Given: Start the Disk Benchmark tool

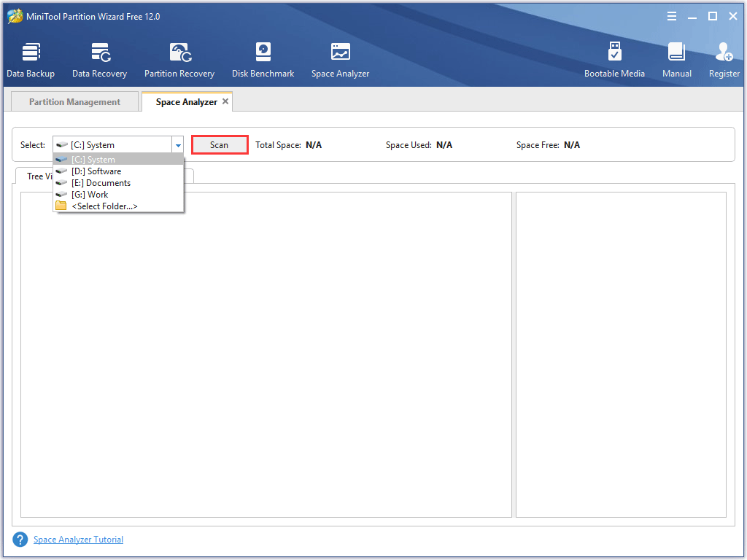Looking at the screenshot, I should point(263,60).
